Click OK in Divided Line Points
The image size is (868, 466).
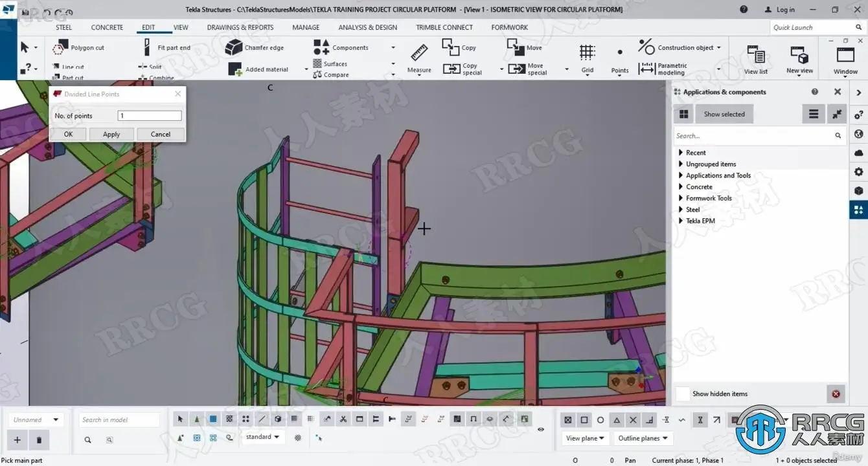pyautogui.click(x=69, y=134)
